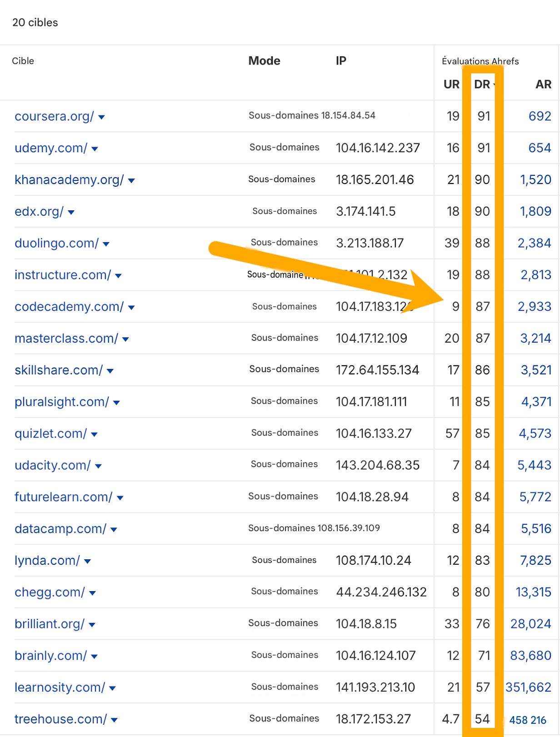The height and width of the screenshot is (737, 560).
Task: Open the brilliant.org/ target link
Action: 50,624
